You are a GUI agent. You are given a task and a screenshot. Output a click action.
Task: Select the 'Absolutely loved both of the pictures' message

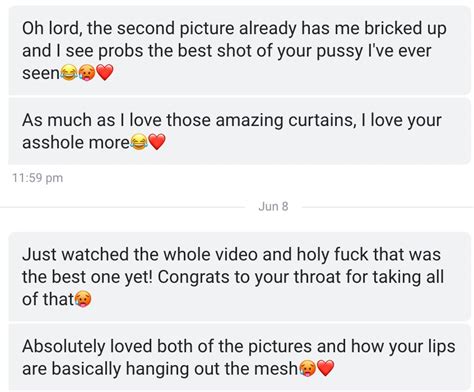239,357
